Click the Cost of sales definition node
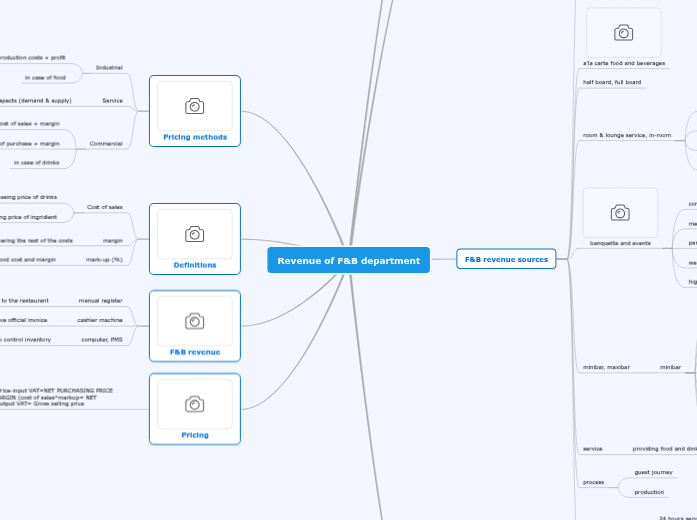This screenshot has height=520, width=697. [105, 207]
